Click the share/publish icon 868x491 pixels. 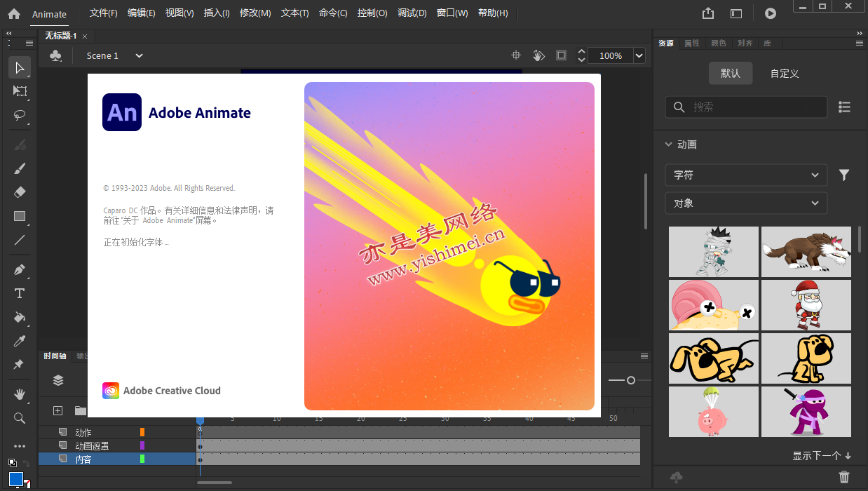click(x=708, y=13)
